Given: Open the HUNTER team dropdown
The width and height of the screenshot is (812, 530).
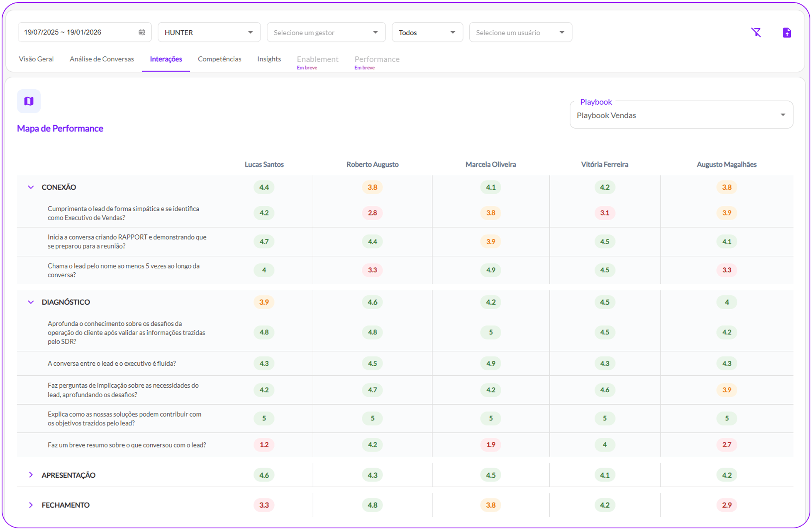Looking at the screenshot, I should 209,32.
